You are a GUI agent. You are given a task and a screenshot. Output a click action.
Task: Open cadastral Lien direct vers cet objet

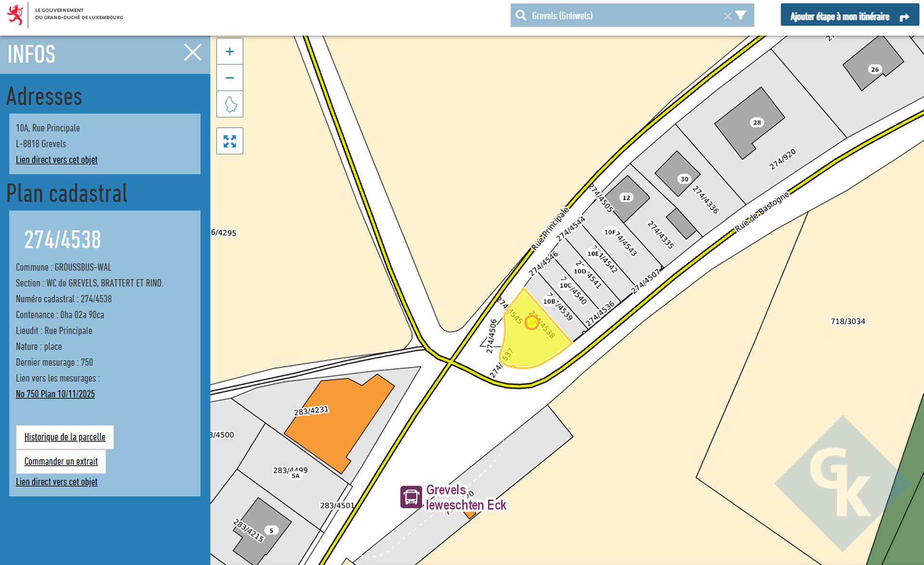pyautogui.click(x=56, y=482)
